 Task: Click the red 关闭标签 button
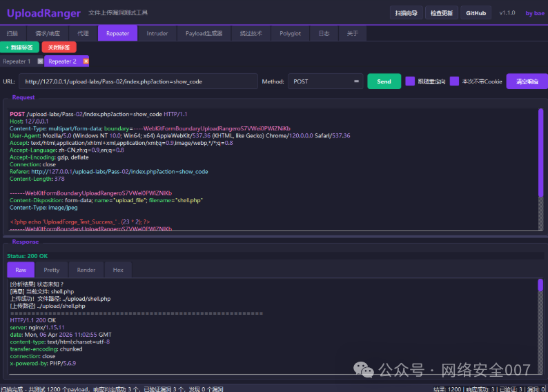click(x=59, y=47)
